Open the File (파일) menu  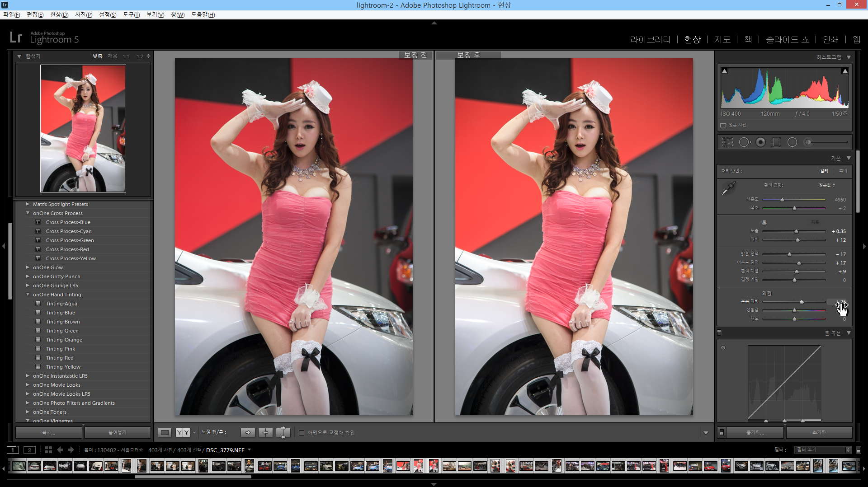(12, 15)
